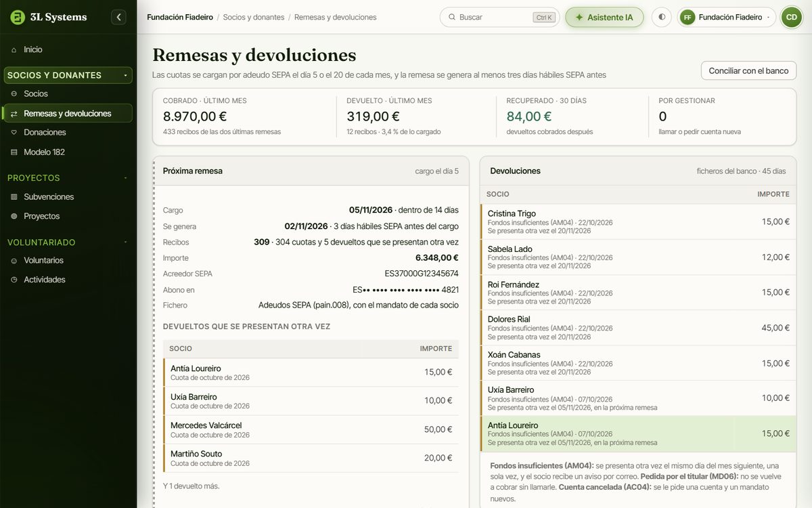The width and height of the screenshot is (812, 508).
Task: Open the CD user avatar menu
Action: [791, 17]
